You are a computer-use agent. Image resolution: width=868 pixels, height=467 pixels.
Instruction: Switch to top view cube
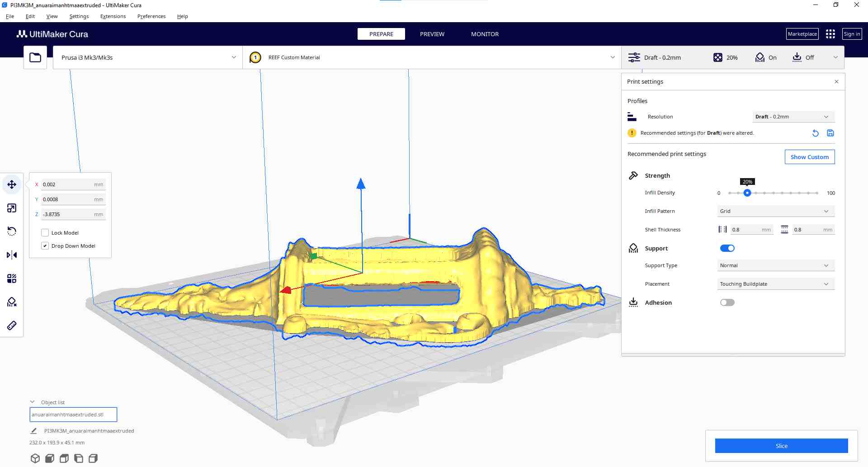(x=64, y=458)
